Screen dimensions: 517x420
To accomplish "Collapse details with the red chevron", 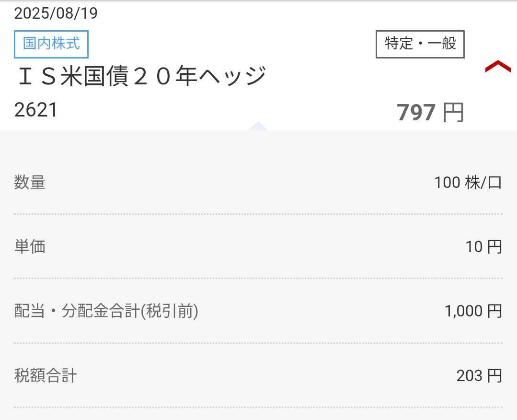I will tap(497, 67).
